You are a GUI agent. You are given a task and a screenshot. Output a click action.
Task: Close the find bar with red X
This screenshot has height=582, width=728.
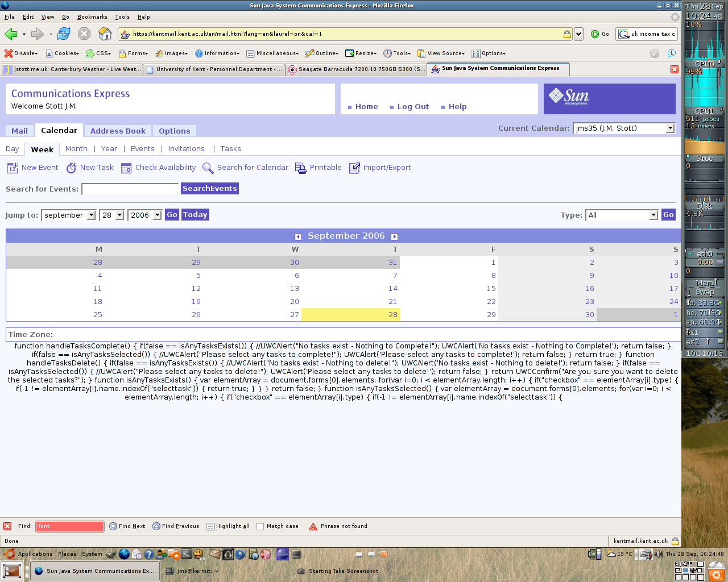[x=7, y=526]
